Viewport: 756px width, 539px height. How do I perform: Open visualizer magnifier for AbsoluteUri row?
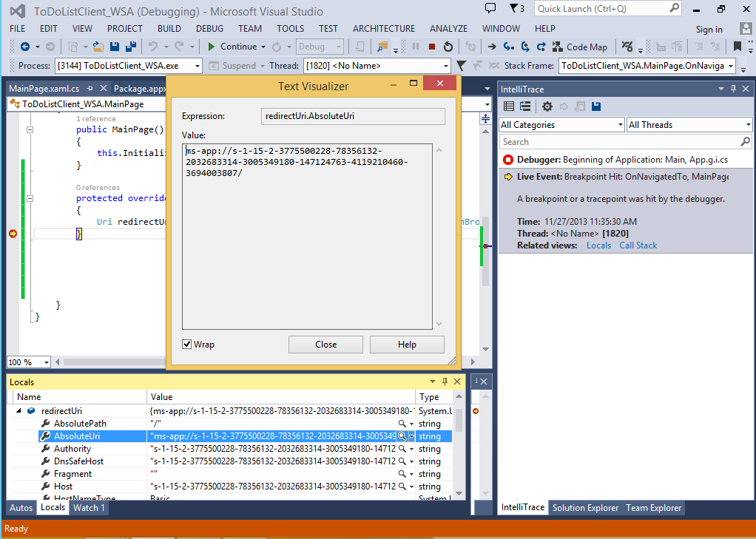(x=402, y=436)
